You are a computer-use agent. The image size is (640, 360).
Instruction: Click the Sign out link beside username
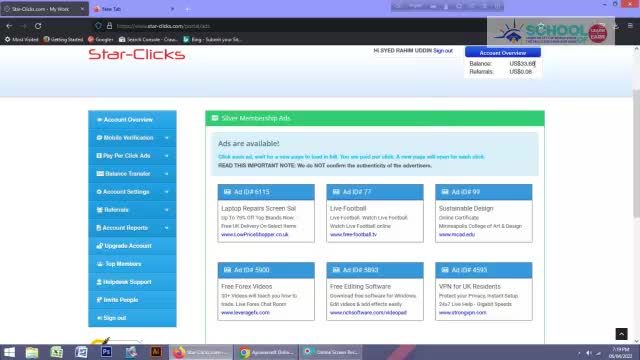pyautogui.click(x=443, y=51)
